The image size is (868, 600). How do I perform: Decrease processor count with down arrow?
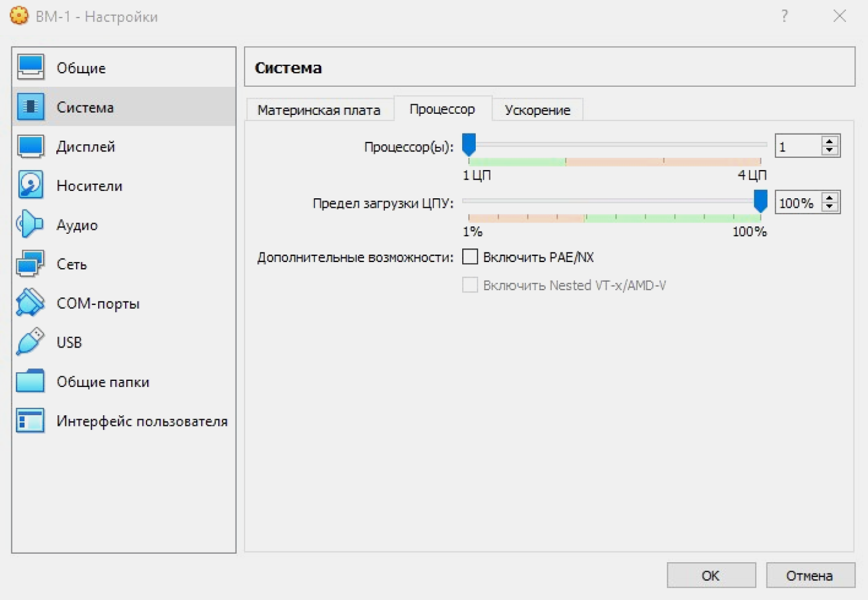click(829, 150)
